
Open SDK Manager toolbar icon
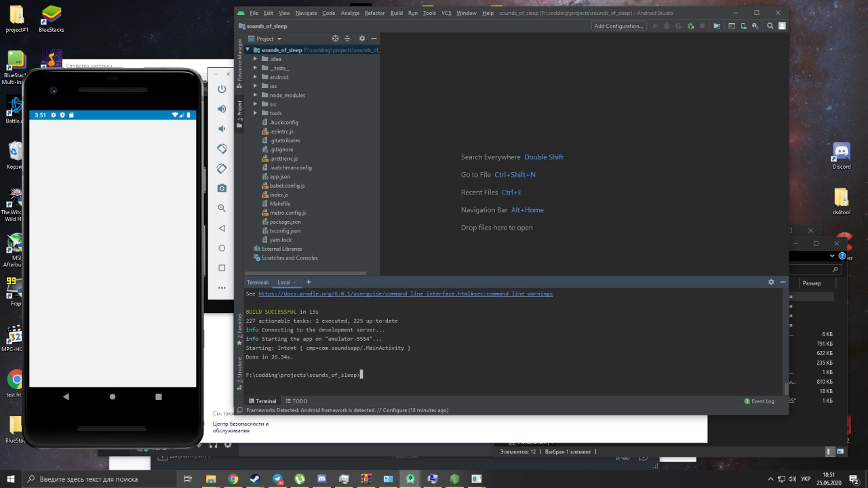[x=755, y=26]
